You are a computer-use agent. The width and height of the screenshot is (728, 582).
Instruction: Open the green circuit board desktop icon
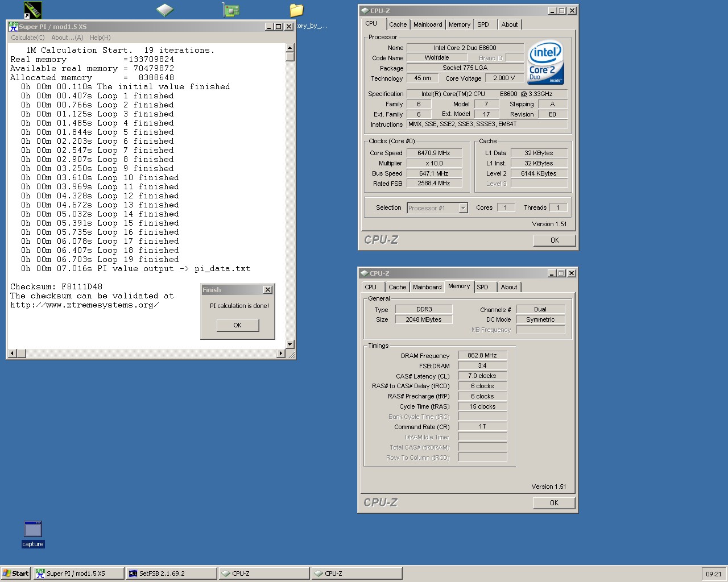point(231,10)
